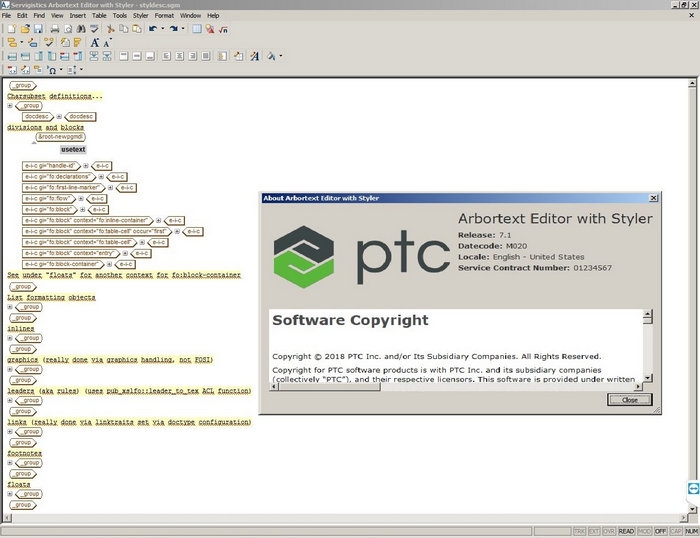Image resolution: width=700 pixels, height=538 pixels.
Task: Center-align cell text horizontally icon
Action: tap(179, 56)
